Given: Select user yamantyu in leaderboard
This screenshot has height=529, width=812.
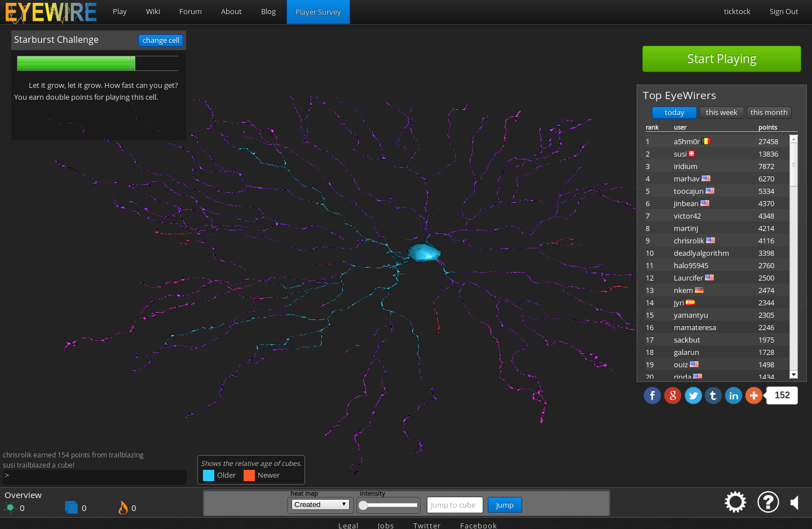Looking at the screenshot, I should coord(691,315).
